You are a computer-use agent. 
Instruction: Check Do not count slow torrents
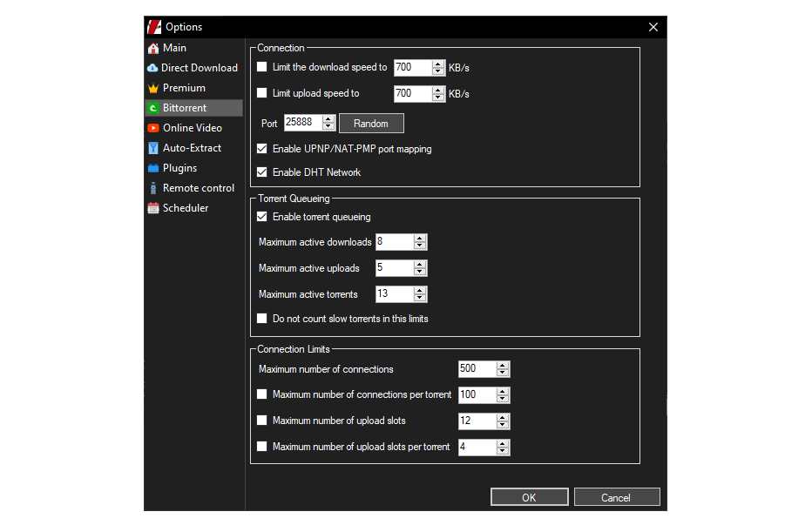pyautogui.click(x=262, y=319)
